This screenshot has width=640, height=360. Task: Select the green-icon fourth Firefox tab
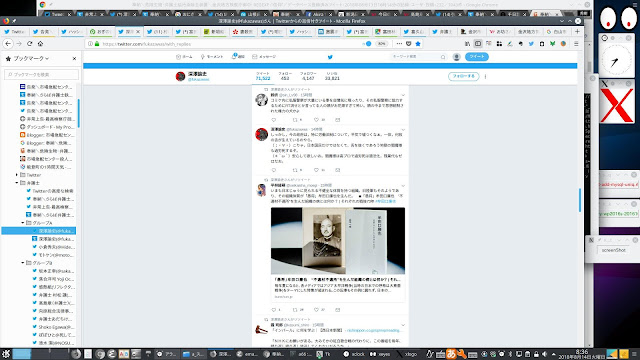click(x=101, y=31)
